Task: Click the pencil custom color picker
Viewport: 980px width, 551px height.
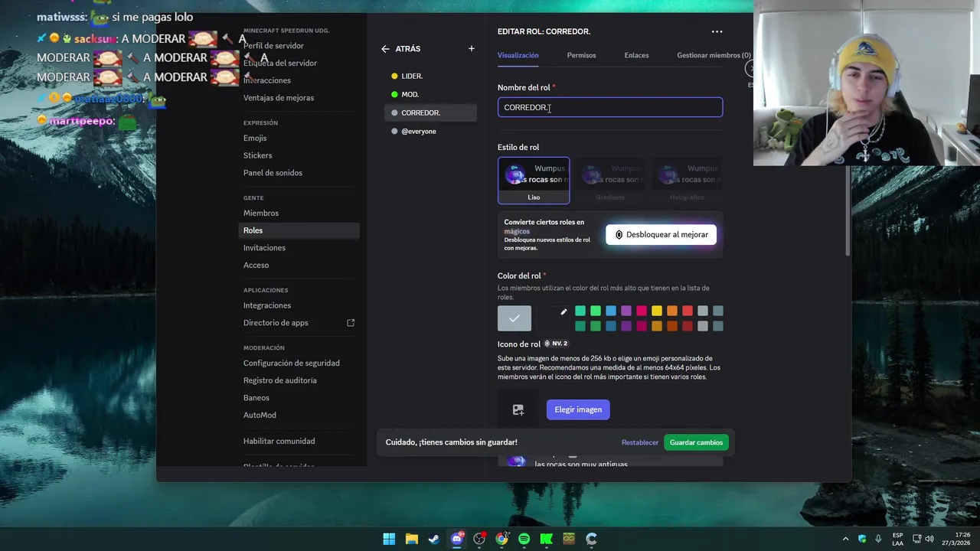Action: (x=563, y=311)
